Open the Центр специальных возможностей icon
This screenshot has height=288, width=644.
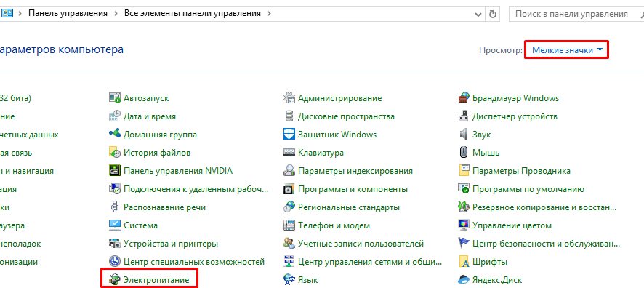tap(115, 261)
